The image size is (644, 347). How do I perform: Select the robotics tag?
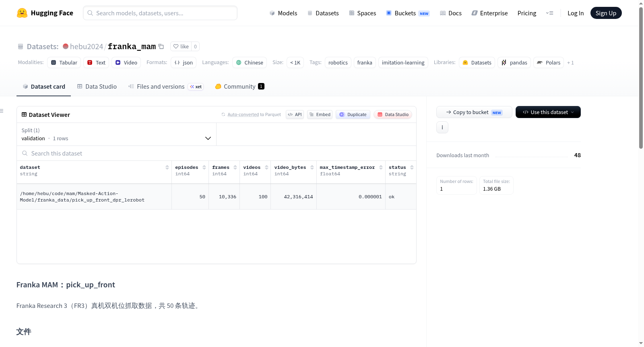tap(338, 62)
